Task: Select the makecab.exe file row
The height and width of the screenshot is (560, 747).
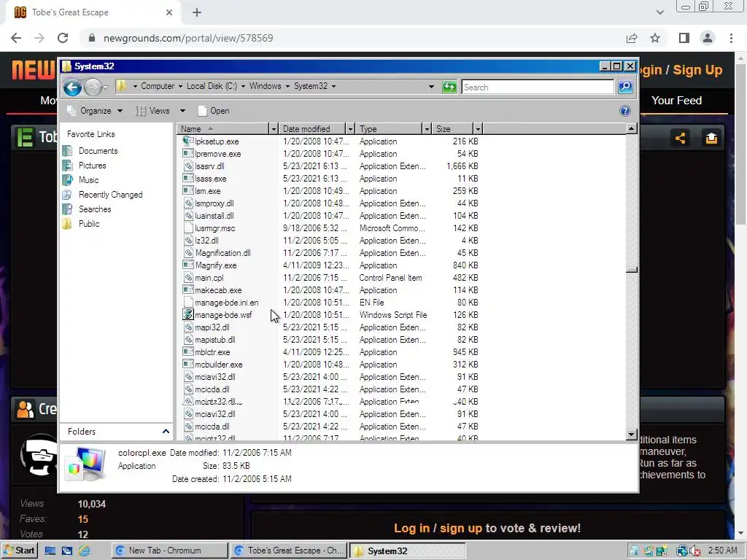Action: pos(330,290)
